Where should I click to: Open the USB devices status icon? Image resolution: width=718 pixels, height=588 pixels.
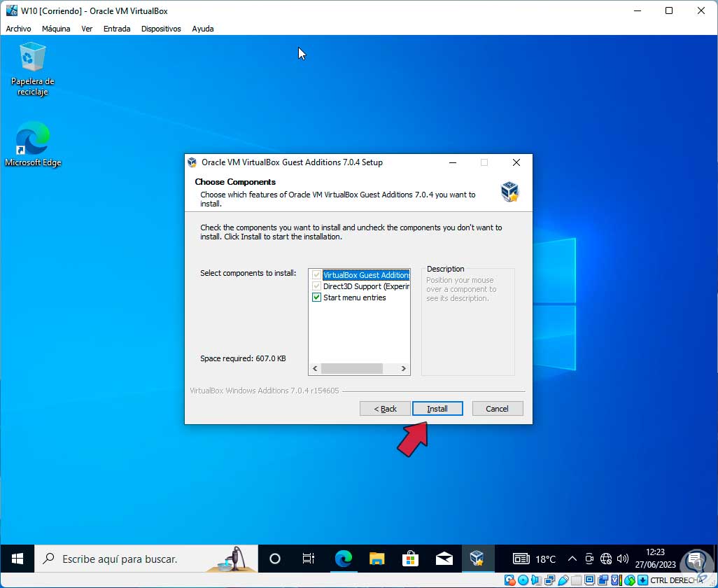click(x=563, y=581)
